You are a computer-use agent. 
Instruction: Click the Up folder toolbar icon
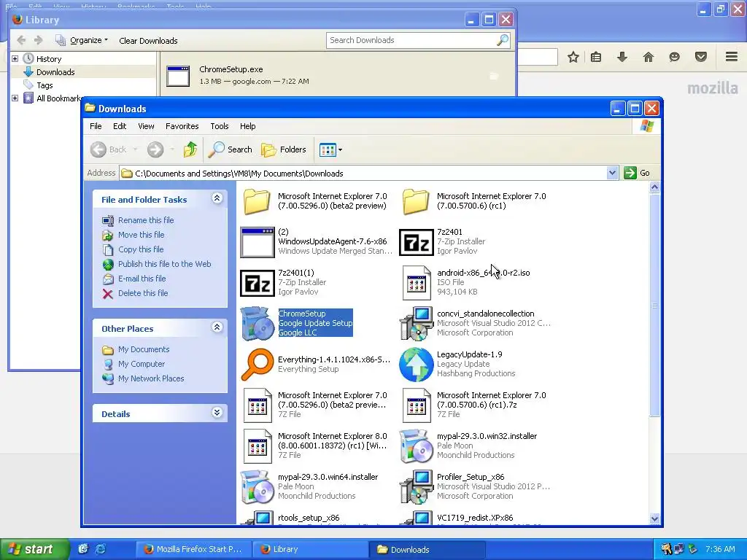(x=190, y=149)
